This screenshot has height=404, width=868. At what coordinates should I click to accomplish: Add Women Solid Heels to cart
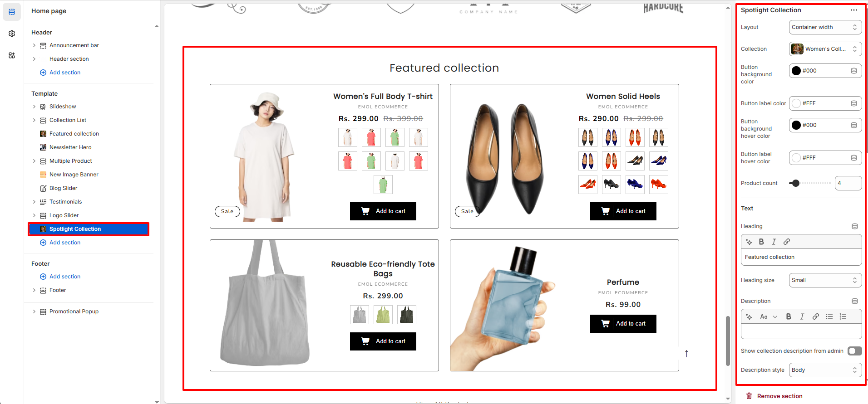[623, 211]
